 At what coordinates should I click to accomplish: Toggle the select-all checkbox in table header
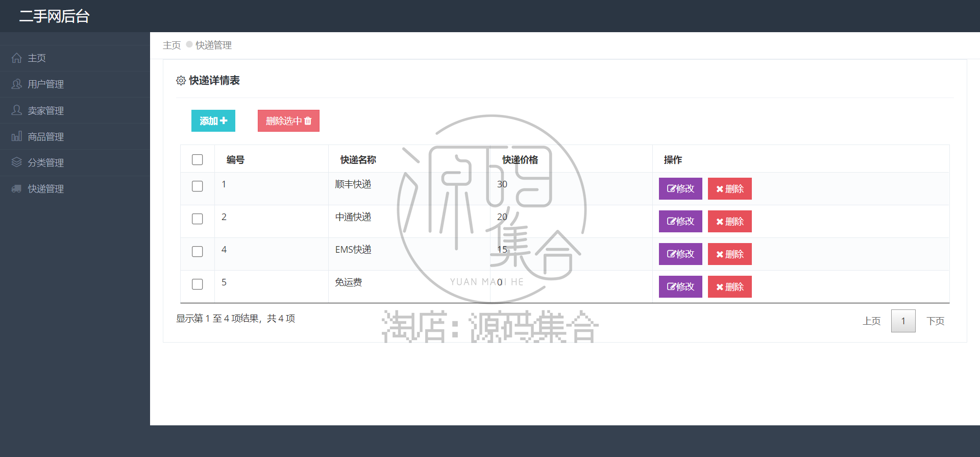[x=198, y=160]
